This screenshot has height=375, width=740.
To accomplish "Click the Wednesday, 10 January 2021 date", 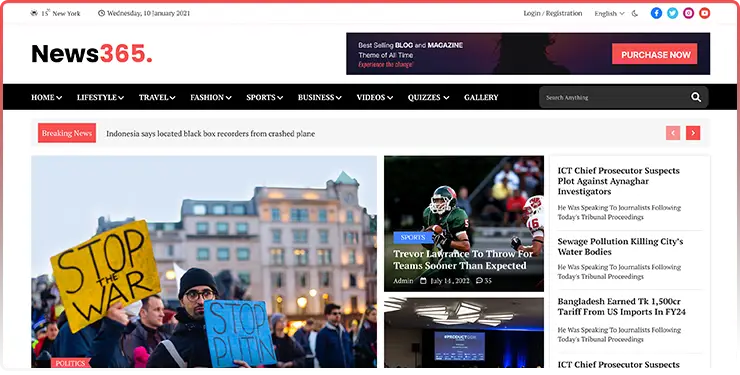I will (148, 13).
